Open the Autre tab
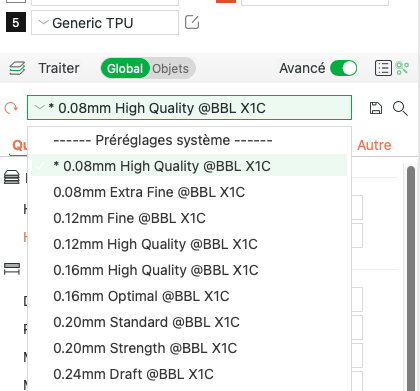 pos(374,145)
